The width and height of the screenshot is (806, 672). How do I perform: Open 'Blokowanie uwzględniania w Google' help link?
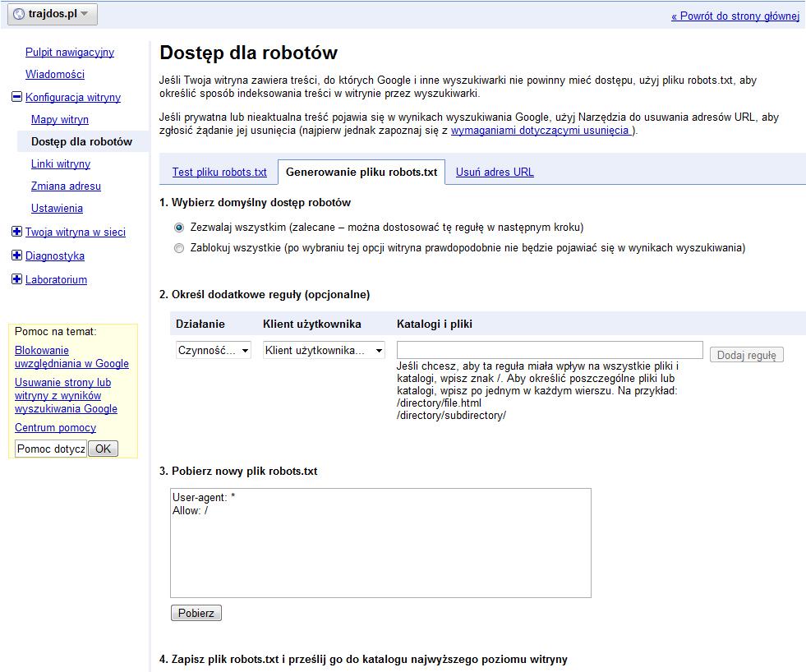click(71, 357)
